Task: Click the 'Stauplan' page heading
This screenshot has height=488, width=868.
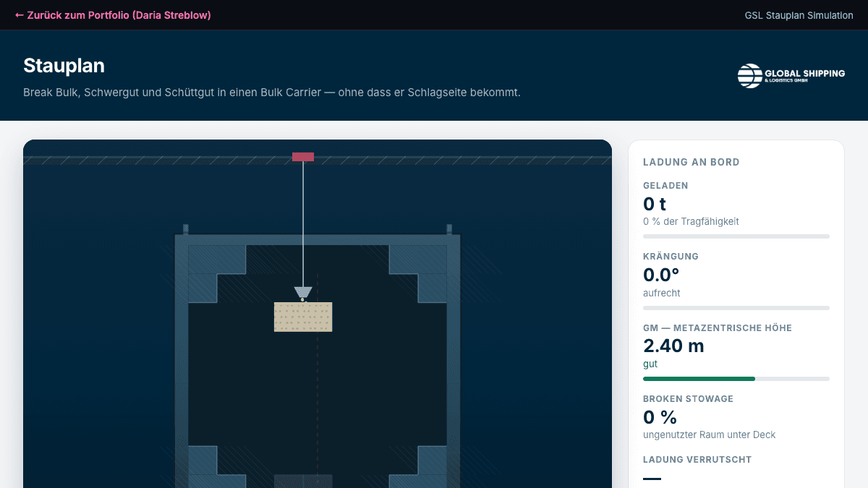Action: [x=64, y=66]
